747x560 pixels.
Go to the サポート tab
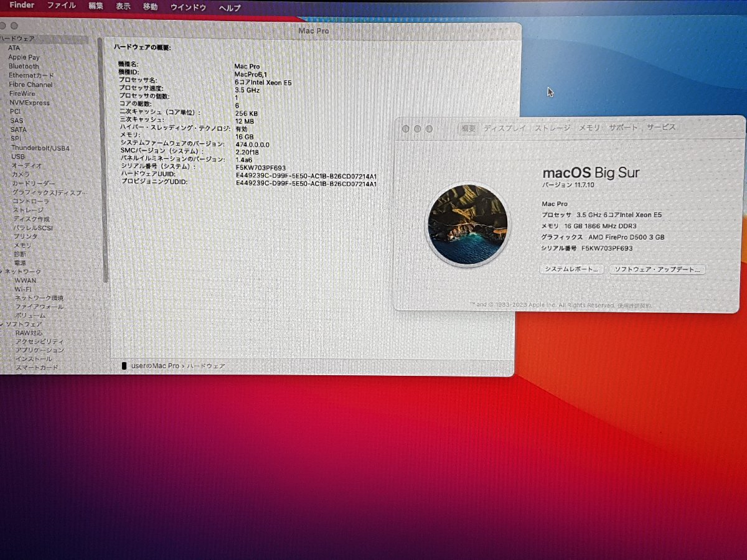[623, 128]
